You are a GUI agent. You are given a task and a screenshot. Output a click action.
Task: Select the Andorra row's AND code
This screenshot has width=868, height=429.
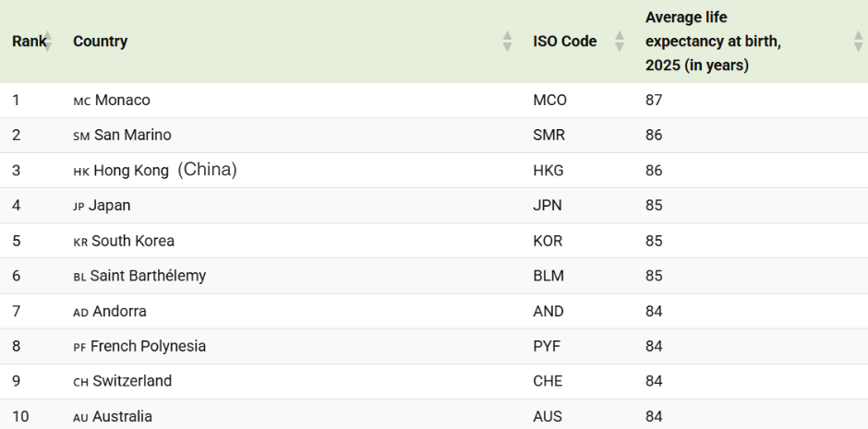pos(548,311)
